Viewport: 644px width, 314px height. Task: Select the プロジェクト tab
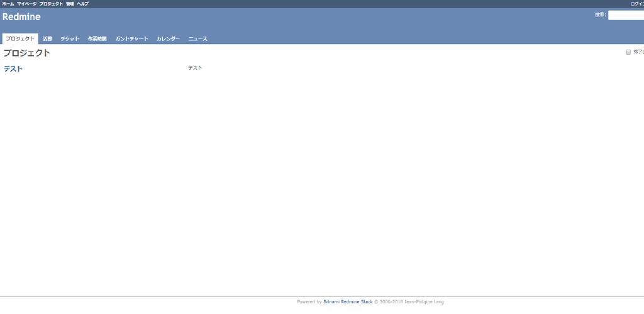click(x=20, y=39)
